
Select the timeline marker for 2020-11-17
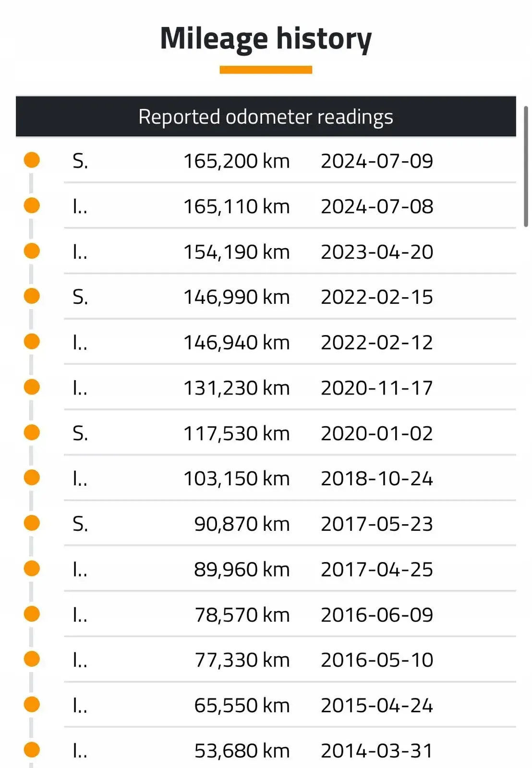[x=32, y=387]
